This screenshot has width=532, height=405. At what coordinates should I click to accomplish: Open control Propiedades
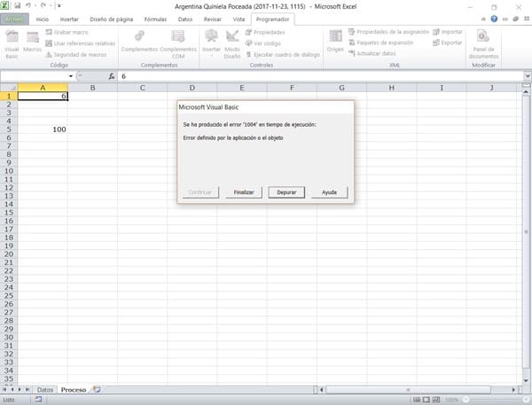[x=265, y=32]
